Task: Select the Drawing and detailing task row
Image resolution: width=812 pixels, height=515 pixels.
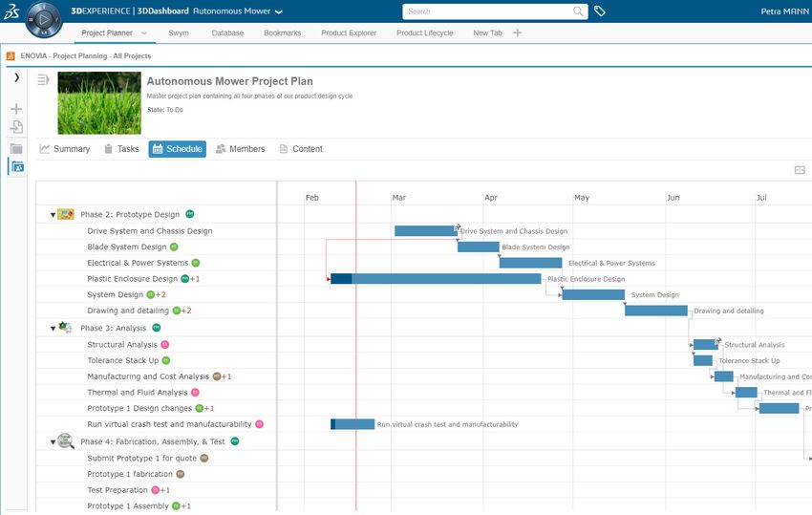Action: [x=156, y=311]
